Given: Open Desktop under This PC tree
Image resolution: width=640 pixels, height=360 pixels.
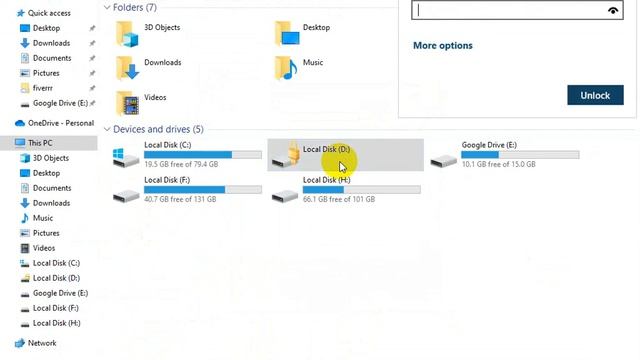Looking at the screenshot, I should [x=46, y=173].
